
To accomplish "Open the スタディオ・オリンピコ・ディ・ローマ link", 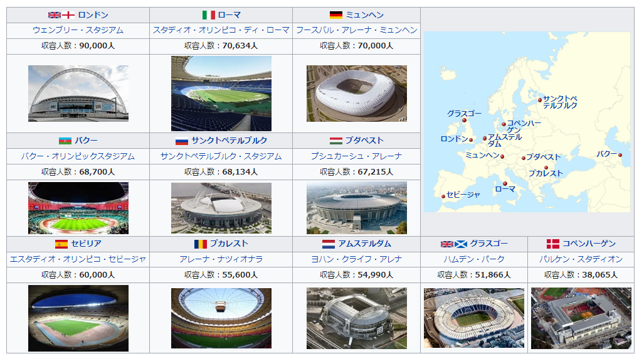I will tap(221, 30).
